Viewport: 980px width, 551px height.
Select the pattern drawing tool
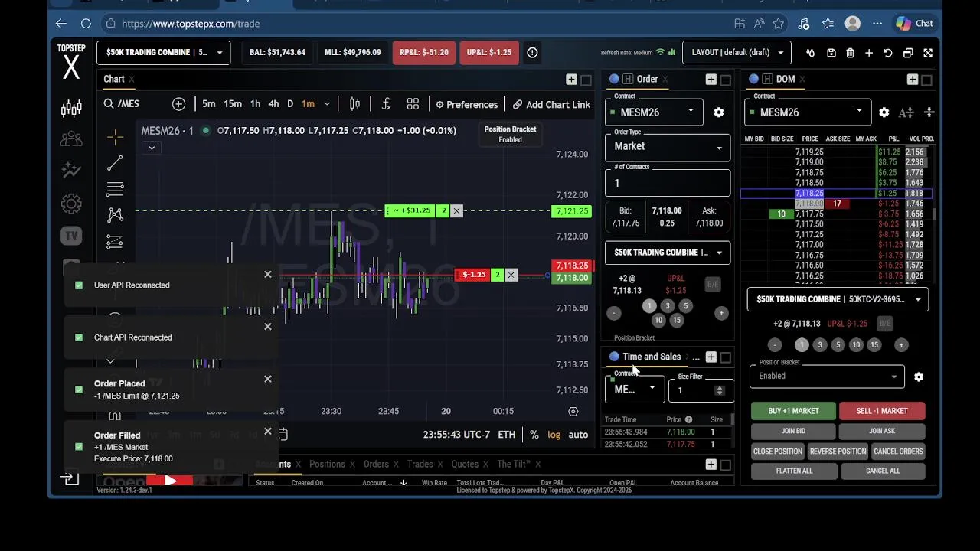pyautogui.click(x=115, y=215)
